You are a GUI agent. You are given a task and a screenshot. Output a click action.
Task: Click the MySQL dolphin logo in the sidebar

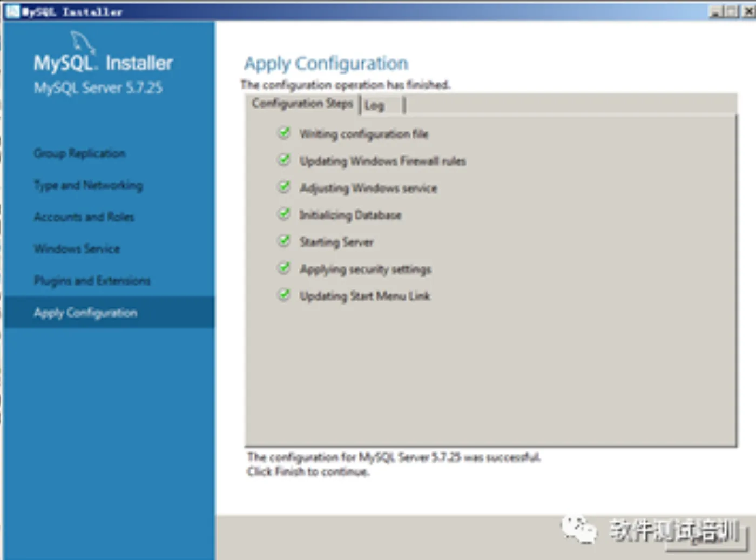coord(83,42)
